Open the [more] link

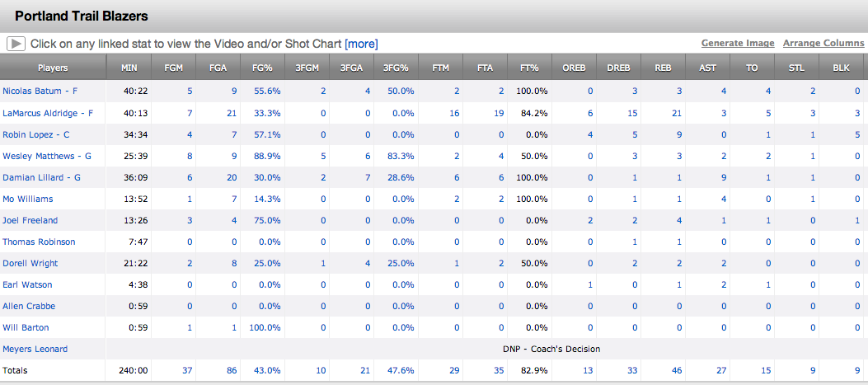coord(361,44)
